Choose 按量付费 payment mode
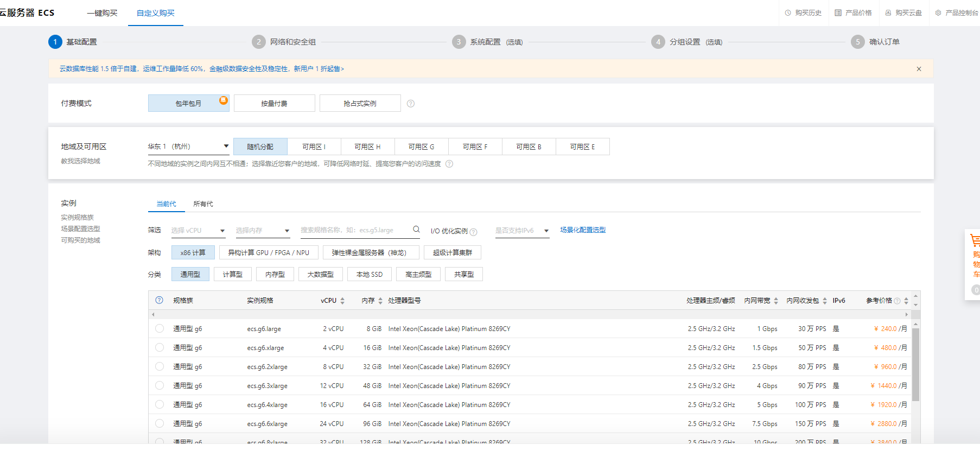980x451 pixels. point(275,103)
